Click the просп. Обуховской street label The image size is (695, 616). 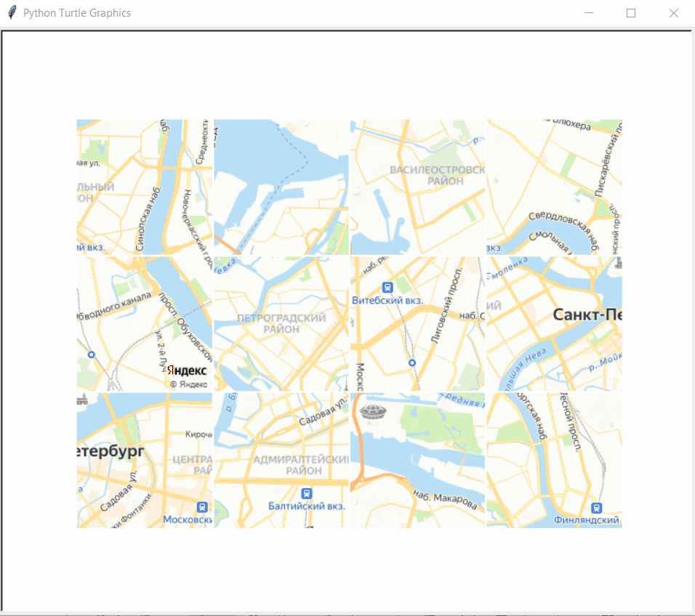[x=185, y=327]
